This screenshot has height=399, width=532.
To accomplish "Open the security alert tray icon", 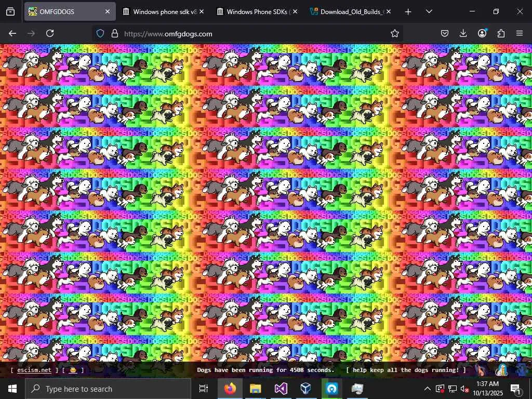I will 440,389.
